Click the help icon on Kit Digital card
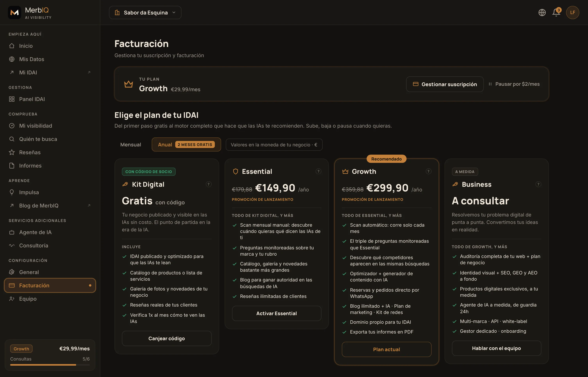The height and width of the screenshot is (377, 588). pos(209,184)
